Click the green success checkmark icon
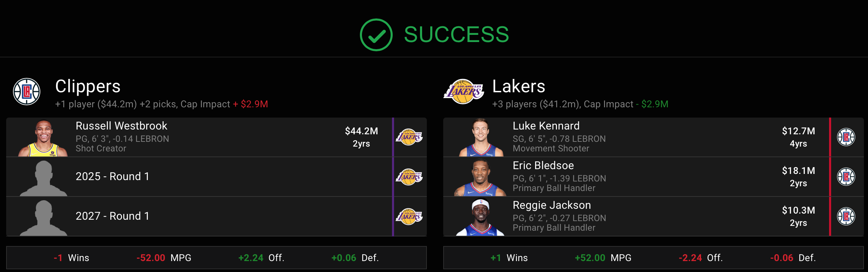This screenshot has height=272, width=868. tap(376, 35)
